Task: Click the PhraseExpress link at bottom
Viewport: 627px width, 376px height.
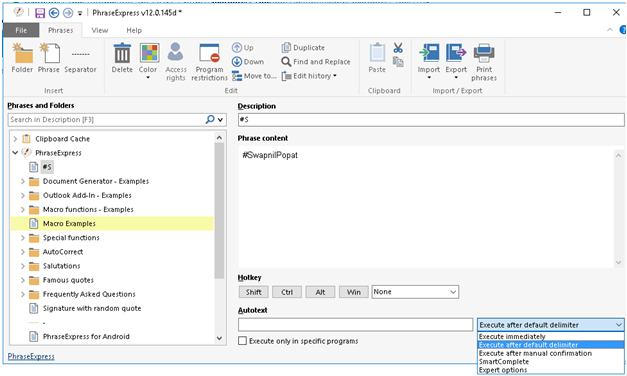Action: pos(31,356)
